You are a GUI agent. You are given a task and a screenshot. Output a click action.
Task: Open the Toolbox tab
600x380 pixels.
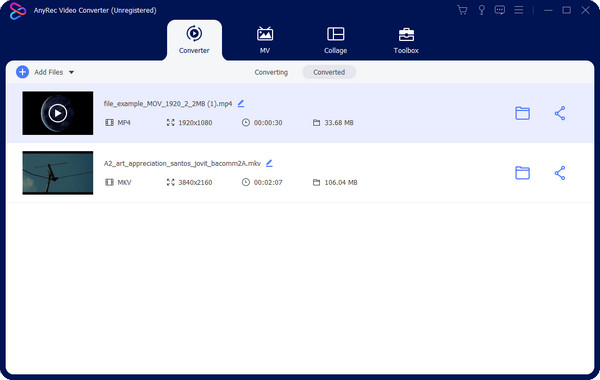406,40
